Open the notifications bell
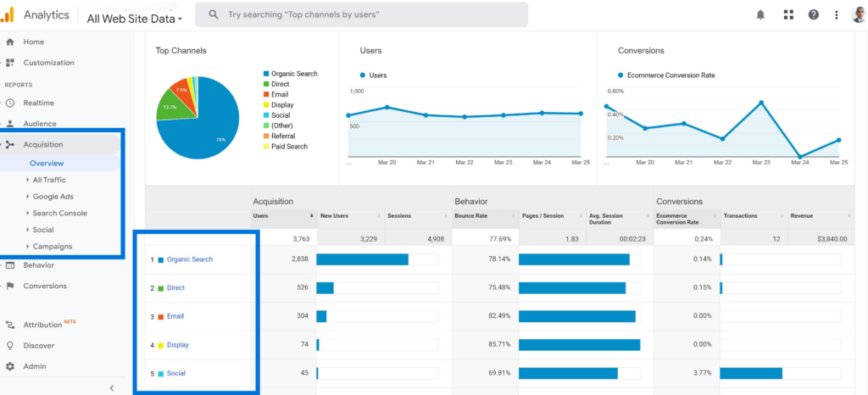 click(x=760, y=15)
